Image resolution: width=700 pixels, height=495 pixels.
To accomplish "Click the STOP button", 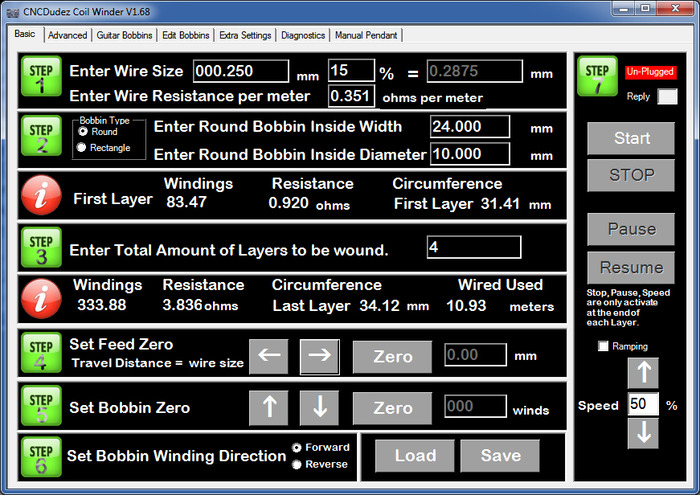I will [631, 175].
